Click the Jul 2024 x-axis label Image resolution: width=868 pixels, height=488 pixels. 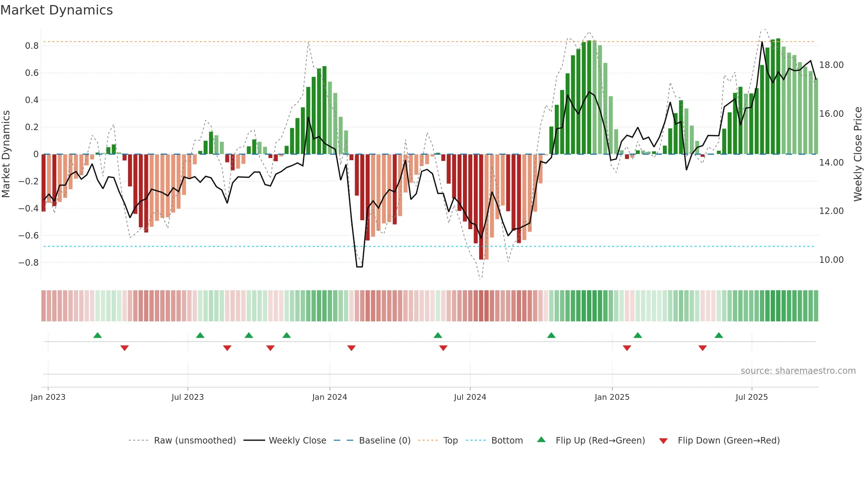coord(470,397)
